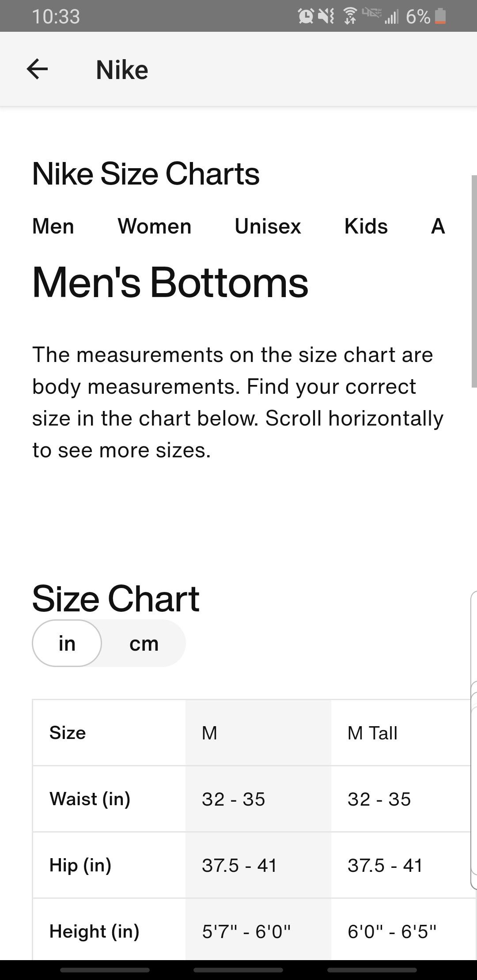Viewport: 477px width, 980px height.
Task: Tap the battery icon in status bar
Action: coord(440,16)
